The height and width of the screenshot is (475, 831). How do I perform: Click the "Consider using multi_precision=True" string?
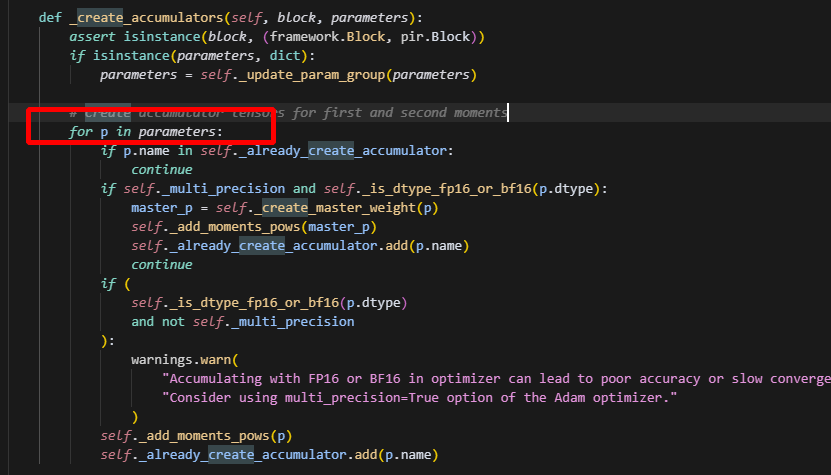pos(420,398)
